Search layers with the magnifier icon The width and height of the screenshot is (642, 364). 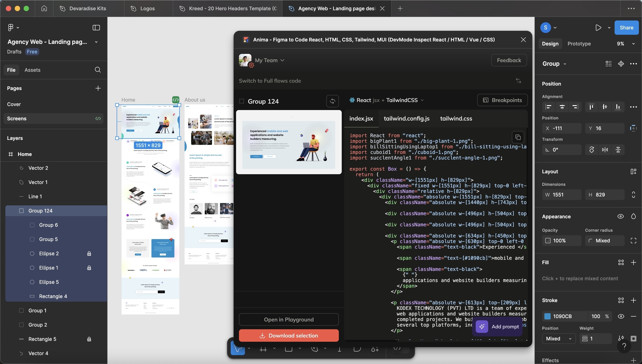click(x=98, y=70)
